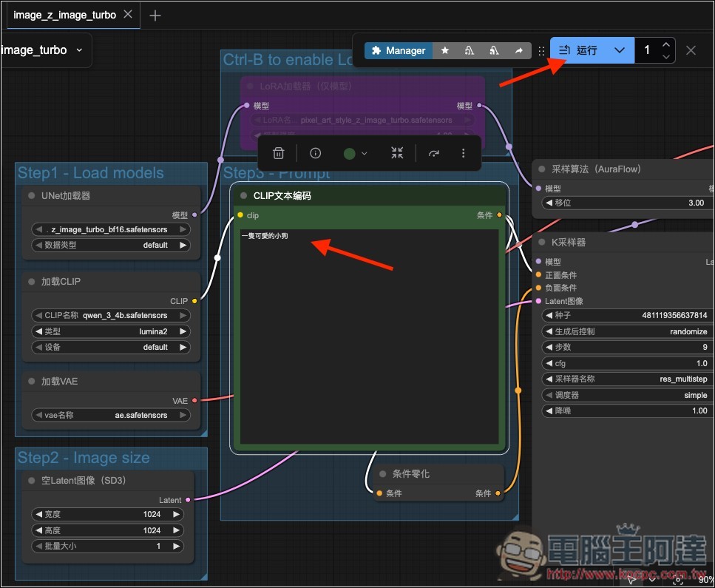Collapse the selected node with shrink icon
This screenshot has width=715, height=588.
(x=397, y=153)
